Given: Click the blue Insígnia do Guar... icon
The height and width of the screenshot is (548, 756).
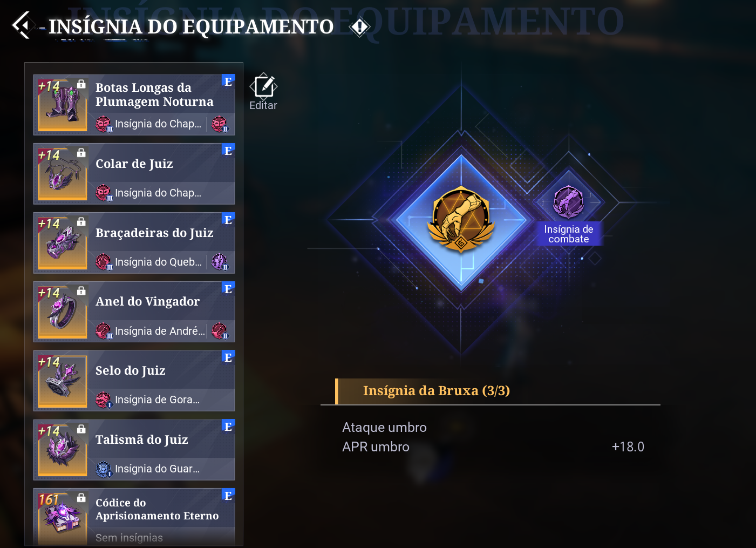Looking at the screenshot, I should point(103,469).
